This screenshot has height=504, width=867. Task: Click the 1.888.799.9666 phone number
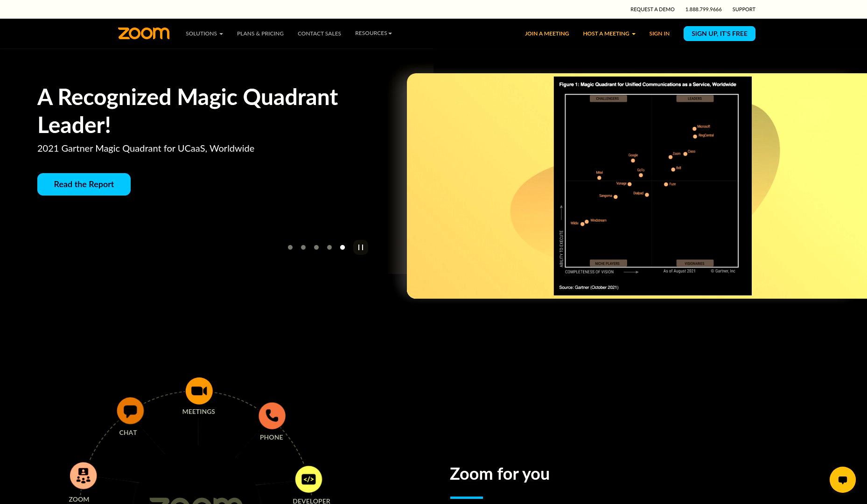click(x=703, y=9)
